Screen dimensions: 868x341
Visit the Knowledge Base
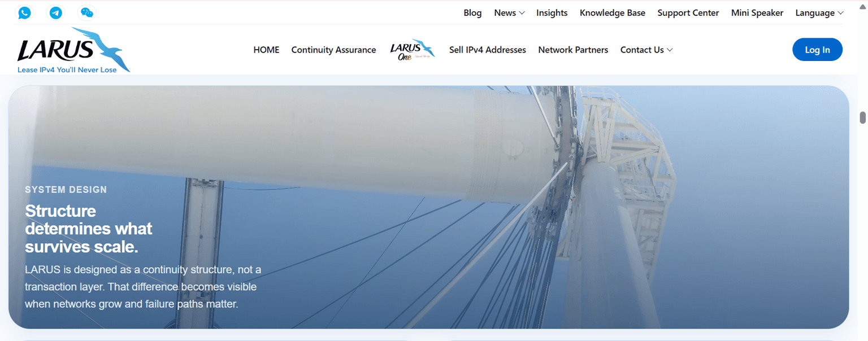[x=613, y=12]
